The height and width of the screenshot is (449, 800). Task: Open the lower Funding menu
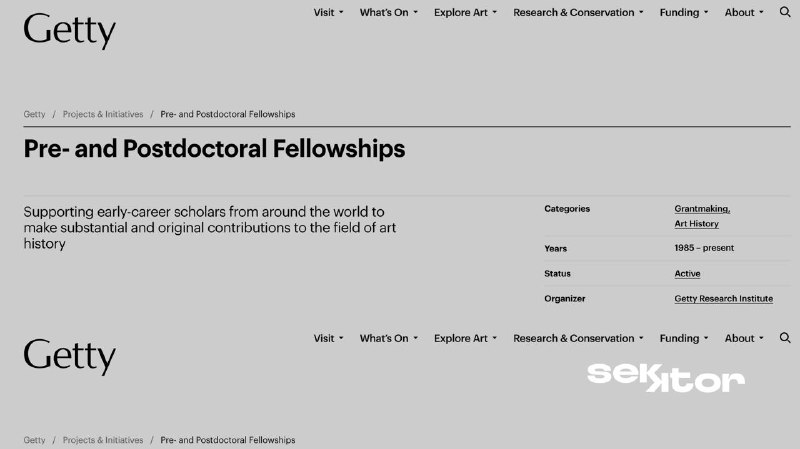click(684, 338)
